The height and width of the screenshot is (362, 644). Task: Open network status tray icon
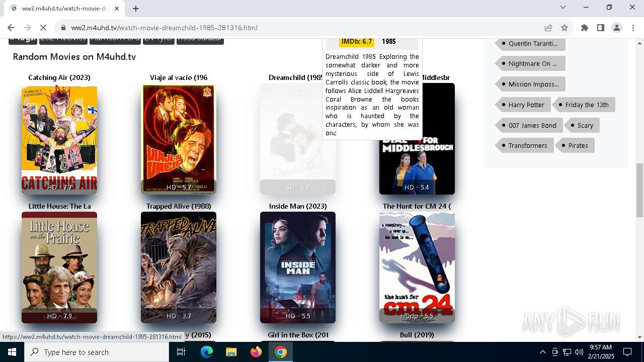coord(567,352)
